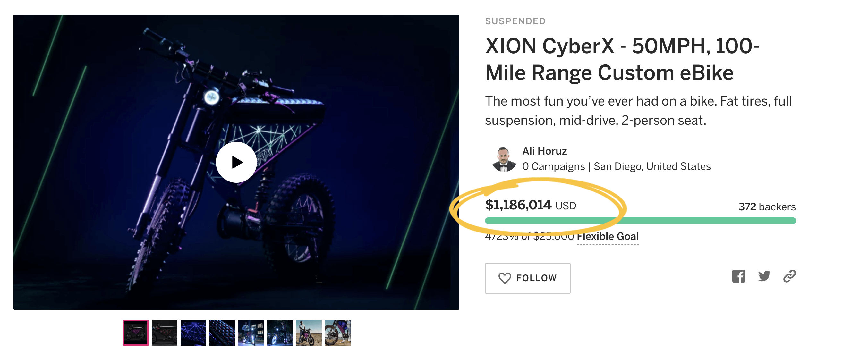Share campaign on Twitter icon

(x=764, y=276)
